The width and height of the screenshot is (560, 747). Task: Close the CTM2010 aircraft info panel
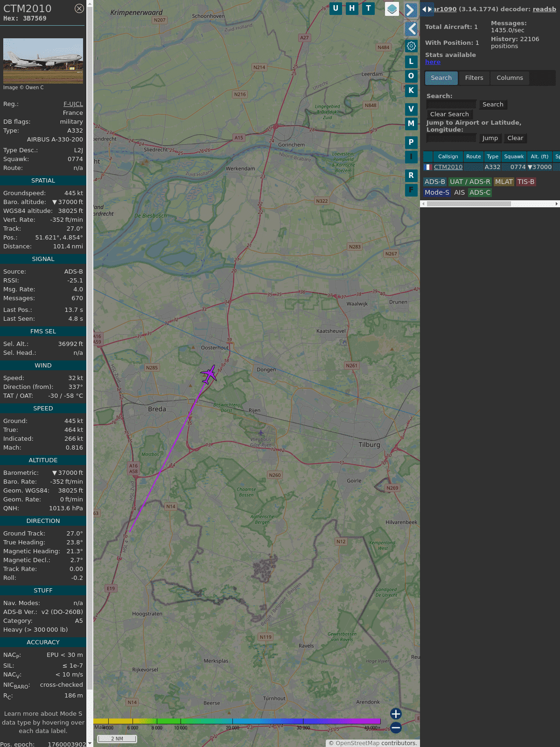pos(79,8)
